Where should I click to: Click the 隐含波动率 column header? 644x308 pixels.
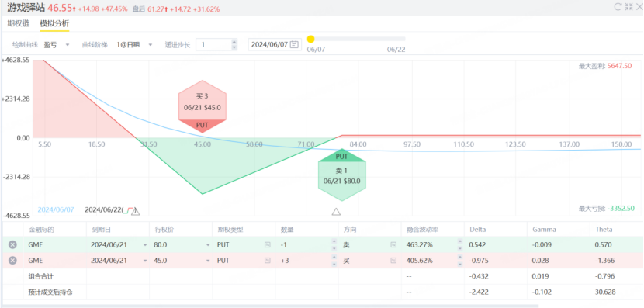(x=422, y=230)
